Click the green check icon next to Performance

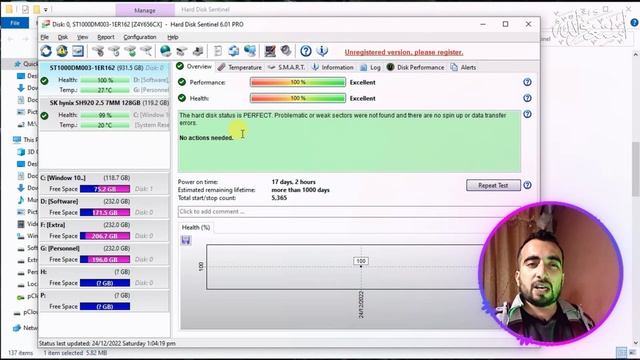coord(182,82)
